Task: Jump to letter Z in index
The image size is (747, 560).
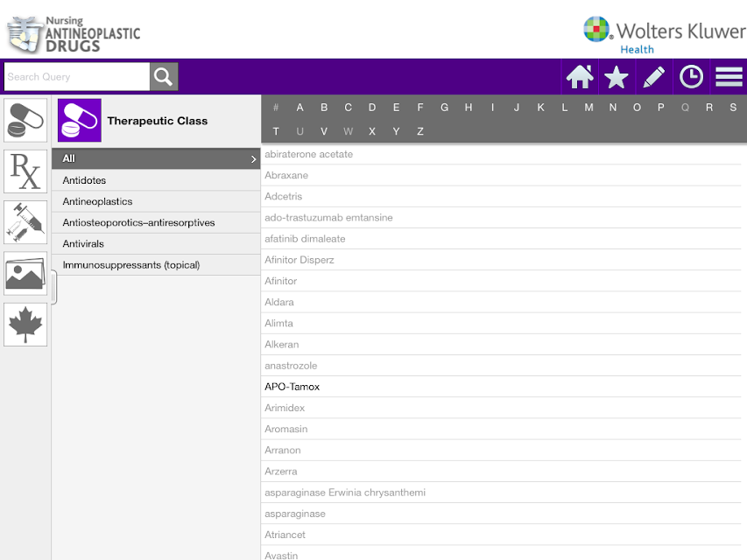Action: pyautogui.click(x=420, y=131)
